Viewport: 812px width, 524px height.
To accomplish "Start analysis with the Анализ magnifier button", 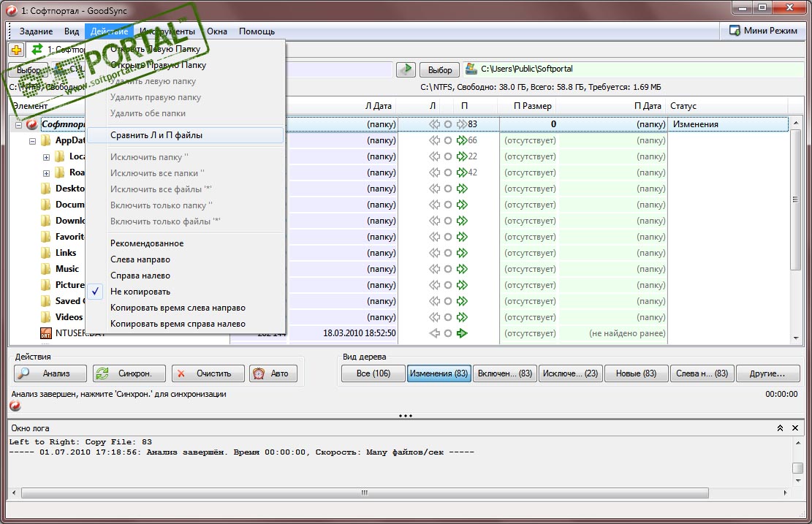I will [50, 373].
